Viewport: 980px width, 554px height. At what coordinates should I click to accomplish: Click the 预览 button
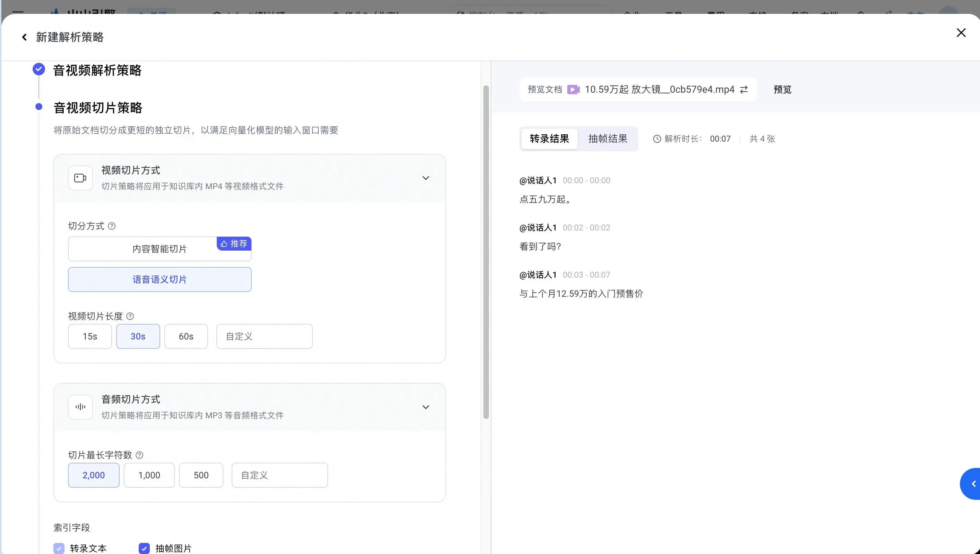click(782, 90)
